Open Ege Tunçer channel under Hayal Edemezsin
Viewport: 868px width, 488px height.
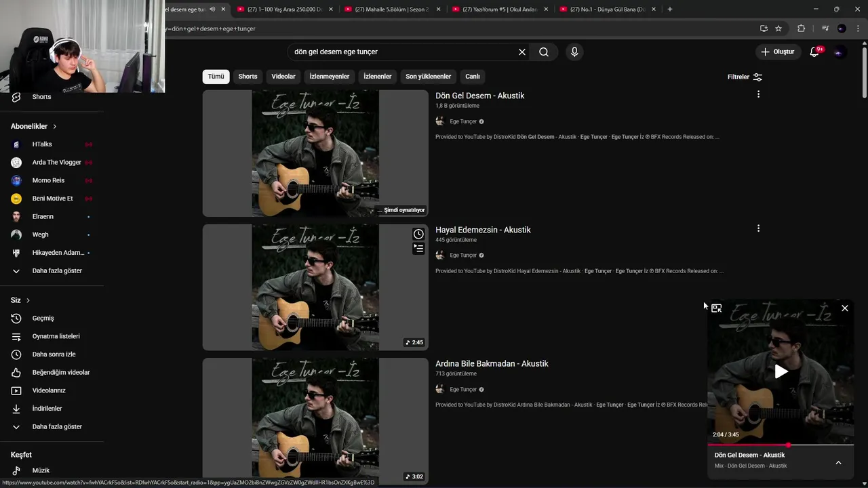463,256
